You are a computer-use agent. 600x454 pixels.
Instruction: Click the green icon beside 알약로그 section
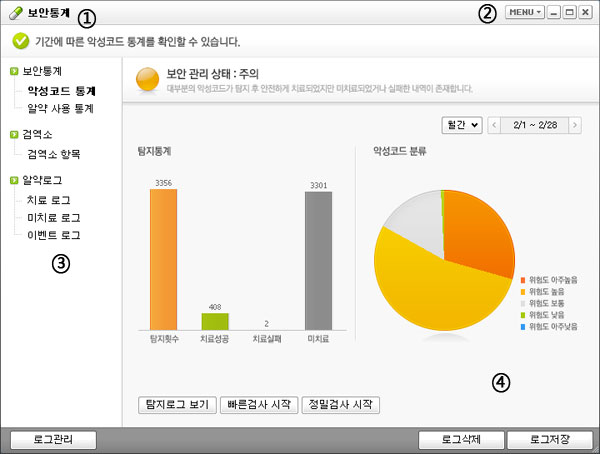pyautogui.click(x=12, y=180)
